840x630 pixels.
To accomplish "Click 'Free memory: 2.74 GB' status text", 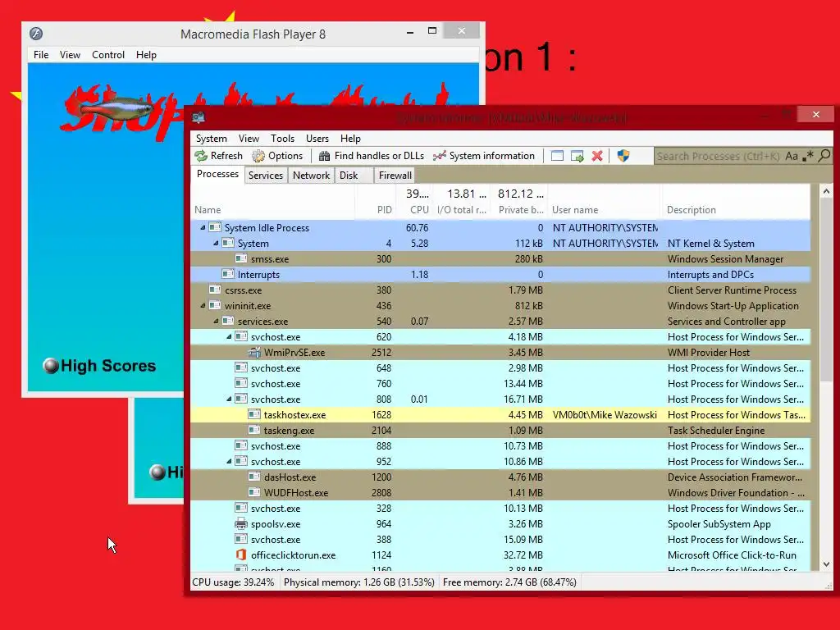I will [x=509, y=582].
